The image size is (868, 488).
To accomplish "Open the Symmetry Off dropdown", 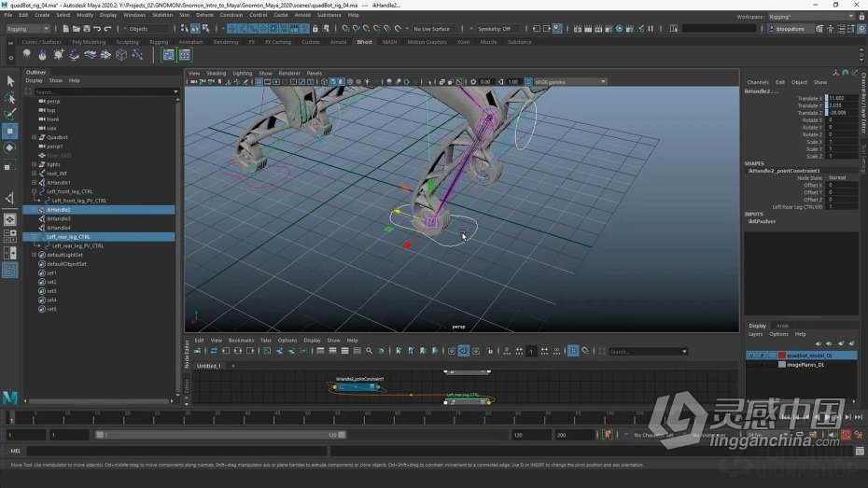I will pos(497,29).
